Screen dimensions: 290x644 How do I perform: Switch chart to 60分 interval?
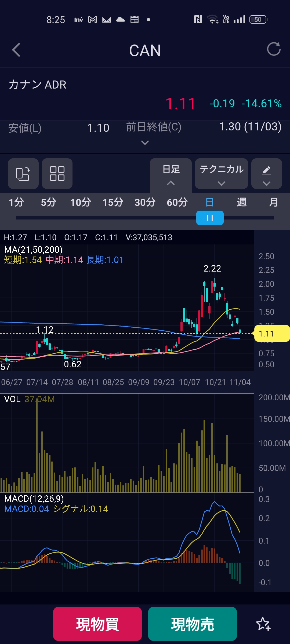click(177, 202)
